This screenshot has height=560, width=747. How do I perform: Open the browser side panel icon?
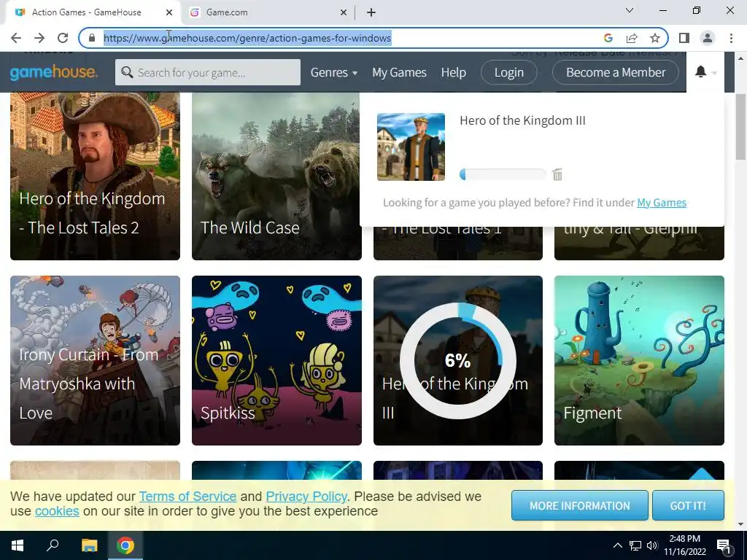pyautogui.click(x=684, y=38)
